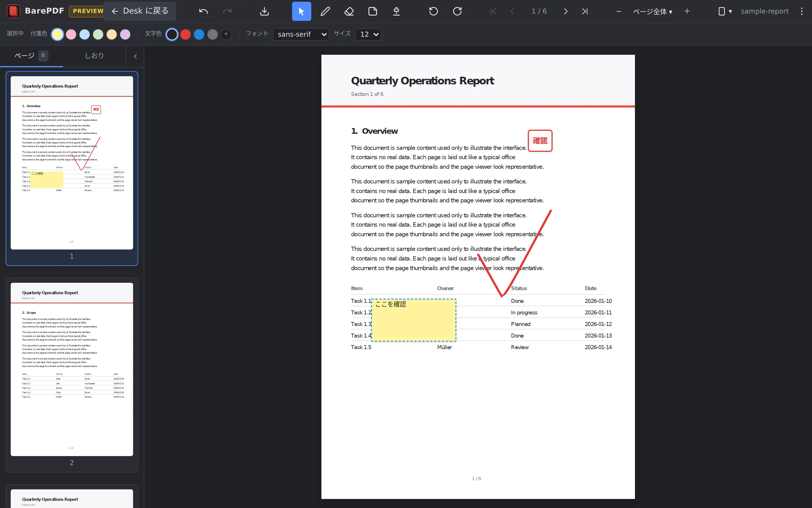
Task: Click the Date column header
Action: pos(591,288)
